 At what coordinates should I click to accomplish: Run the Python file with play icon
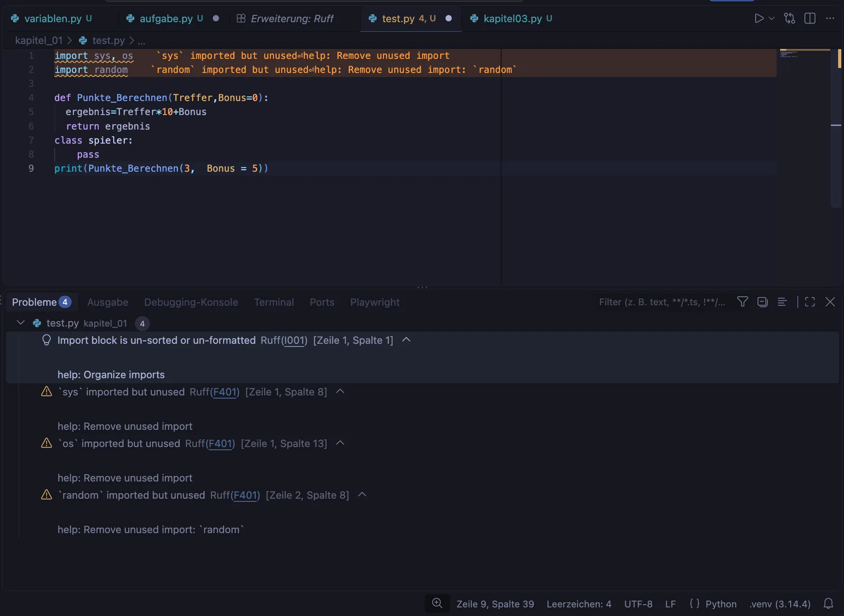[x=759, y=19]
